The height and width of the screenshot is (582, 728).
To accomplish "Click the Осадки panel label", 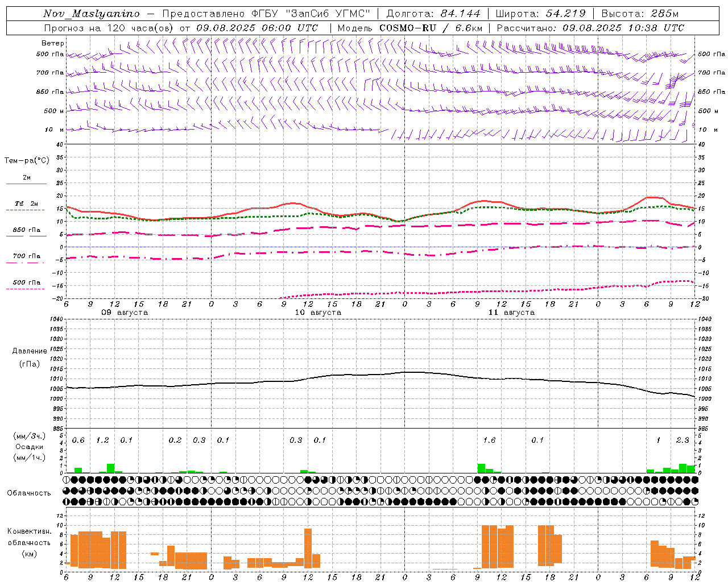I will (x=30, y=447).
